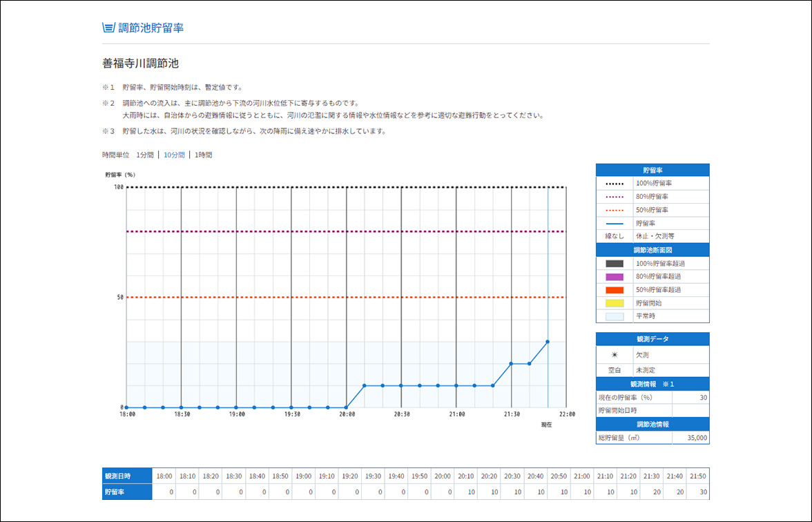
Task: Click the 19:30 column in observation table
Action: (x=373, y=476)
